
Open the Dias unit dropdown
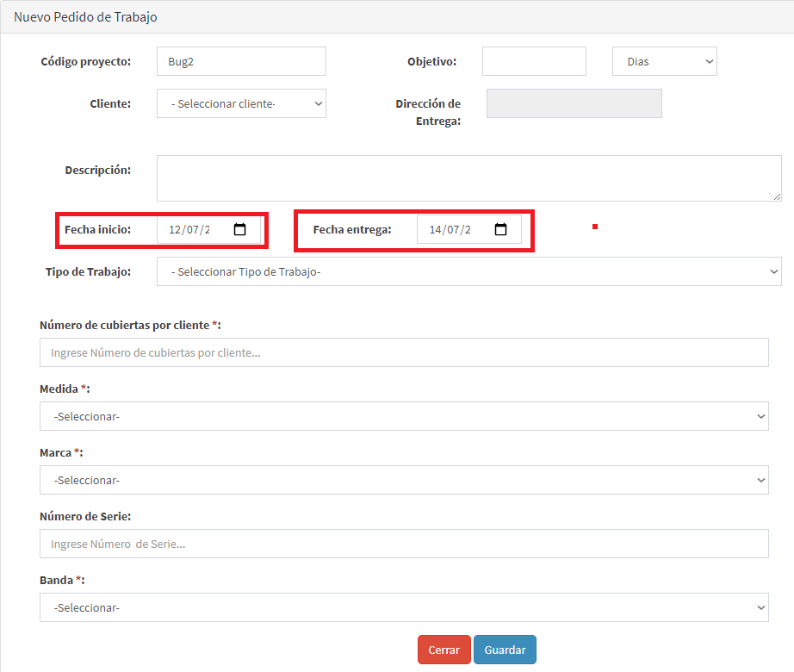point(664,61)
